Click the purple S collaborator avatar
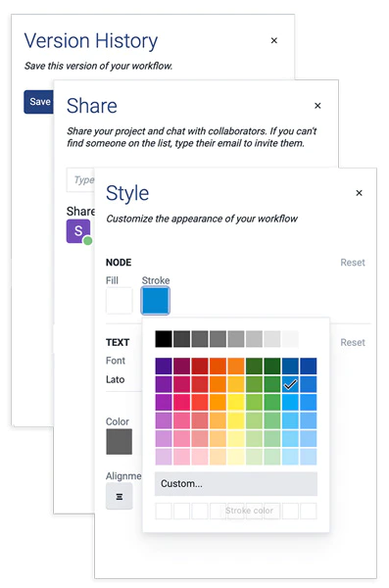 click(x=78, y=231)
